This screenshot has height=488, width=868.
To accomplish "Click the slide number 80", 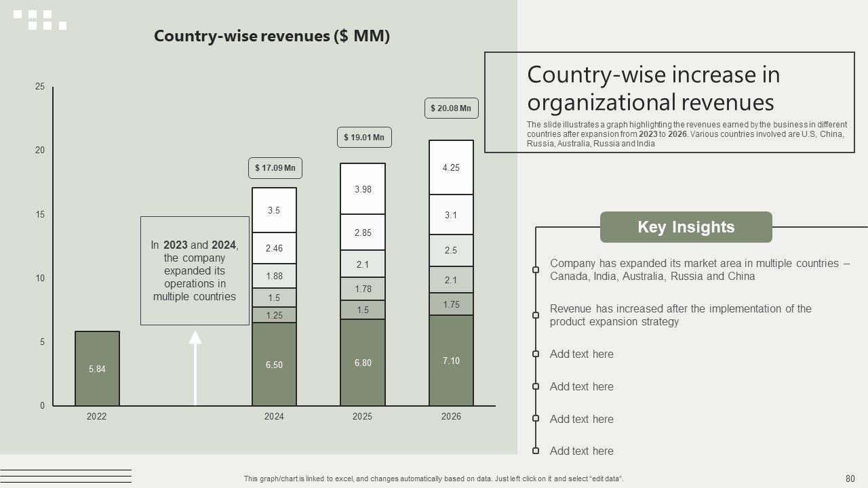I will [x=850, y=478].
